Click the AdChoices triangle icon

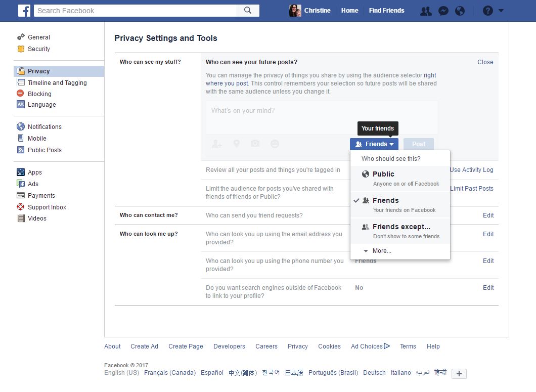tap(387, 346)
